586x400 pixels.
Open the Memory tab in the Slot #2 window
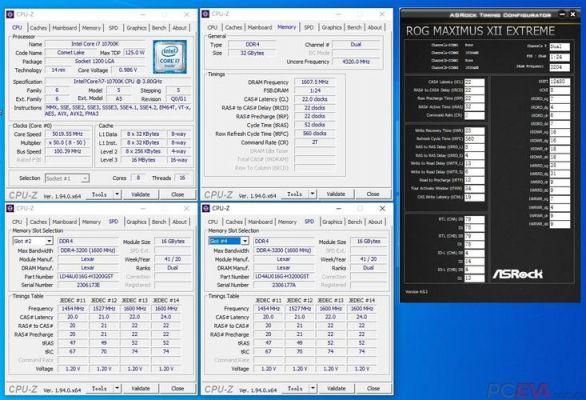91,222
